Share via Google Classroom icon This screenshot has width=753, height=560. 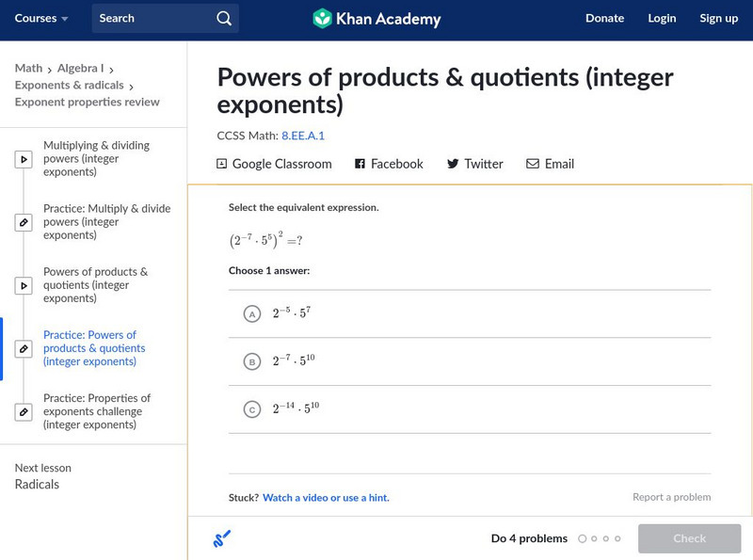coord(222,164)
